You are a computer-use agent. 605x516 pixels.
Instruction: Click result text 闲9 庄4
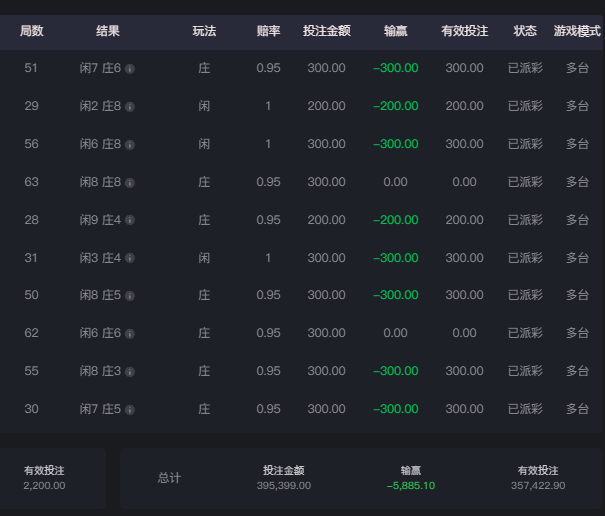tap(100, 220)
